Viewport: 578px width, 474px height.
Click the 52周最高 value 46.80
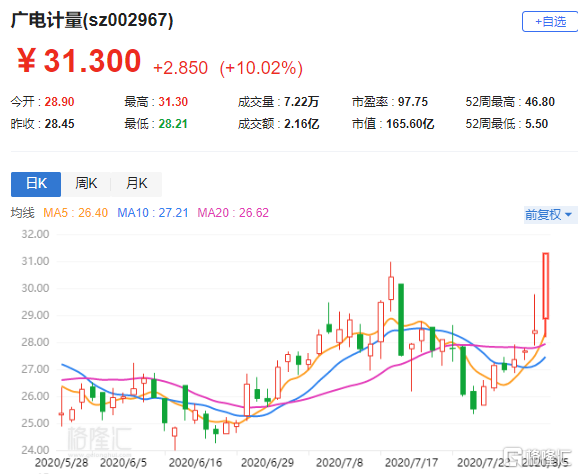tap(540, 102)
